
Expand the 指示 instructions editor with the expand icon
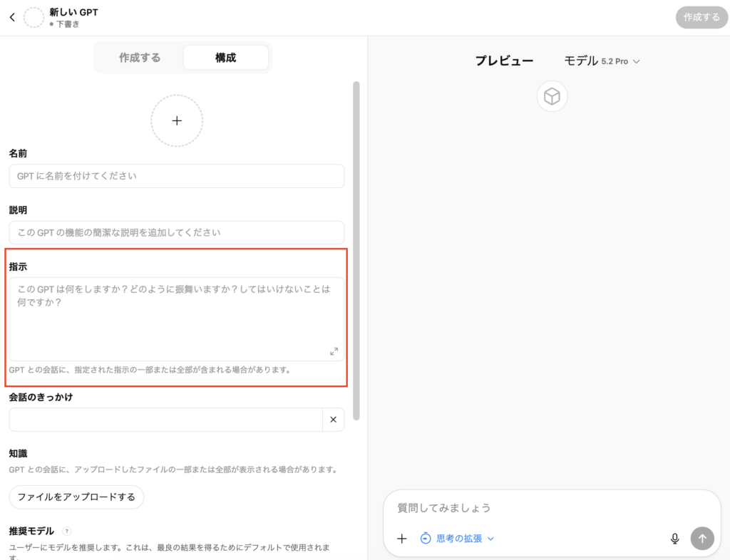click(334, 351)
